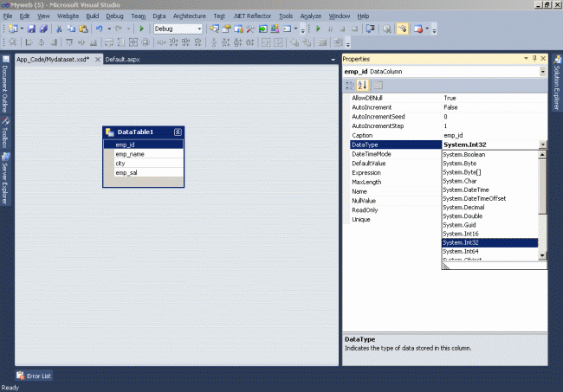Click the red record breakpoint window icon
The image size is (563, 392).
click(x=418, y=29)
